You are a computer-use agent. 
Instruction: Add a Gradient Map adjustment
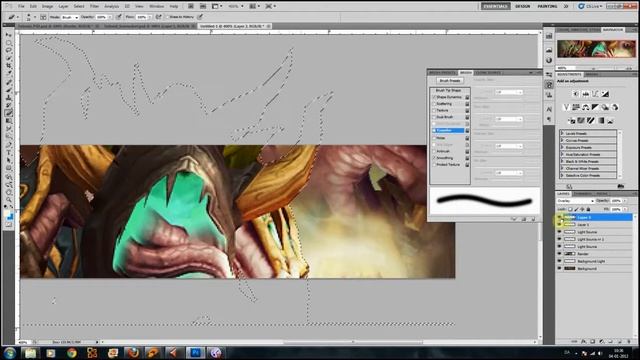601,121
